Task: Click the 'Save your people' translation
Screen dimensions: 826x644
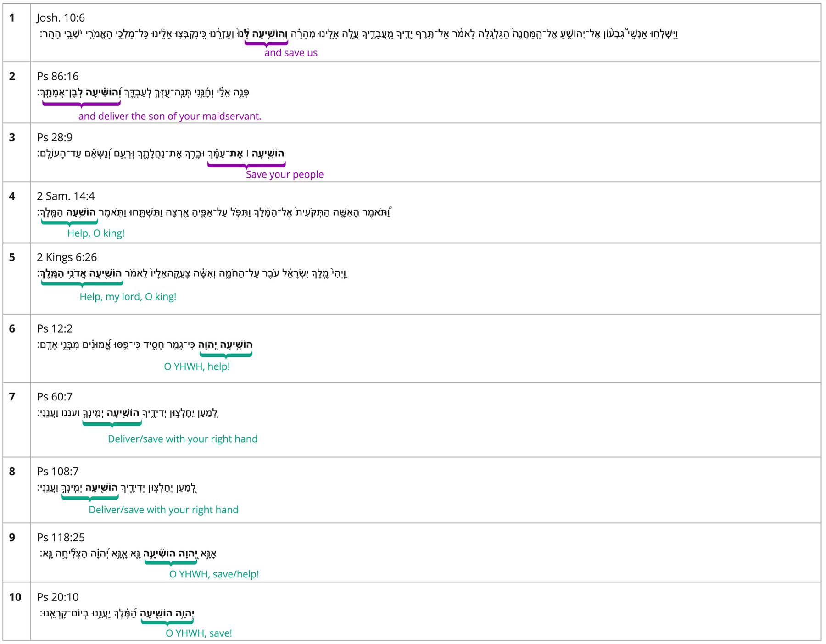Action: pyautogui.click(x=285, y=174)
